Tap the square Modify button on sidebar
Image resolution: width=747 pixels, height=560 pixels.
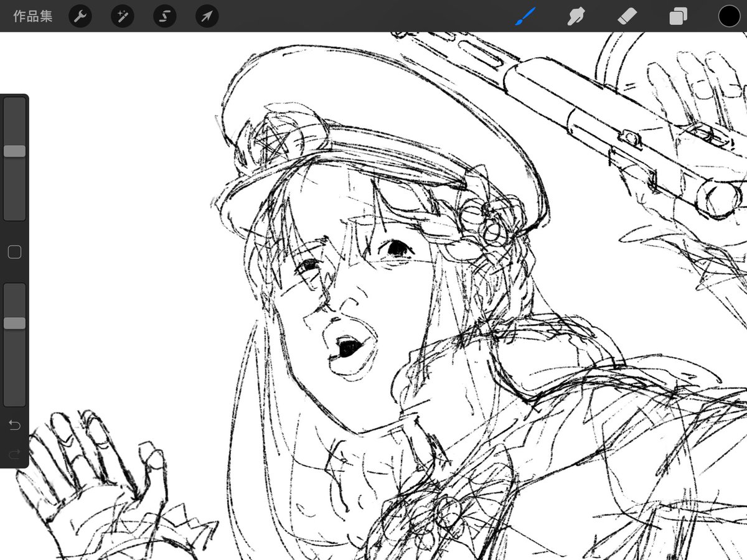coord(14,252)
